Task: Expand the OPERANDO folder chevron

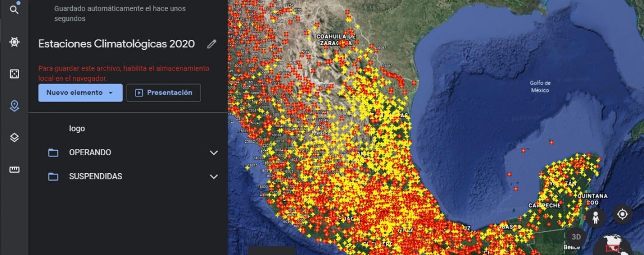Action: click(x=213, y=152)
